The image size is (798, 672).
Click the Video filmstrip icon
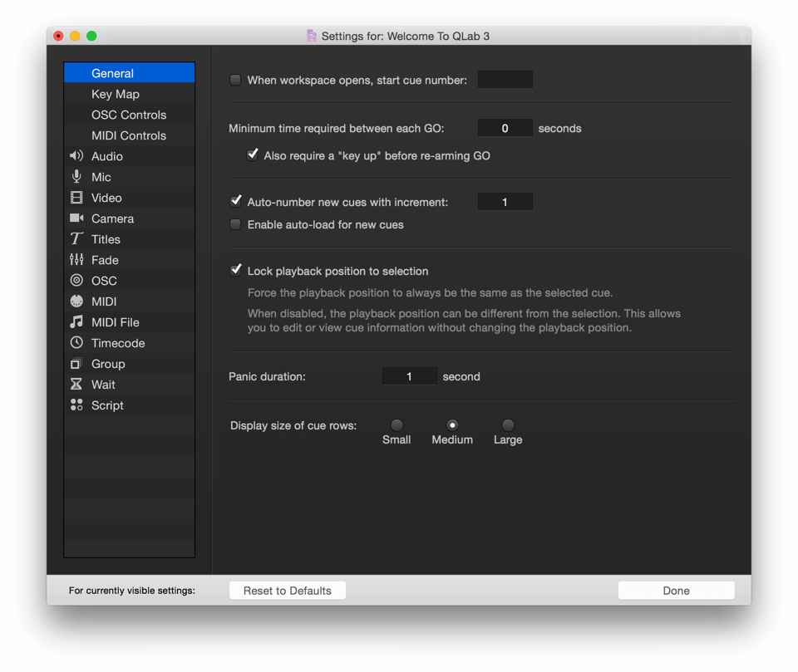[x=76, y=198]
